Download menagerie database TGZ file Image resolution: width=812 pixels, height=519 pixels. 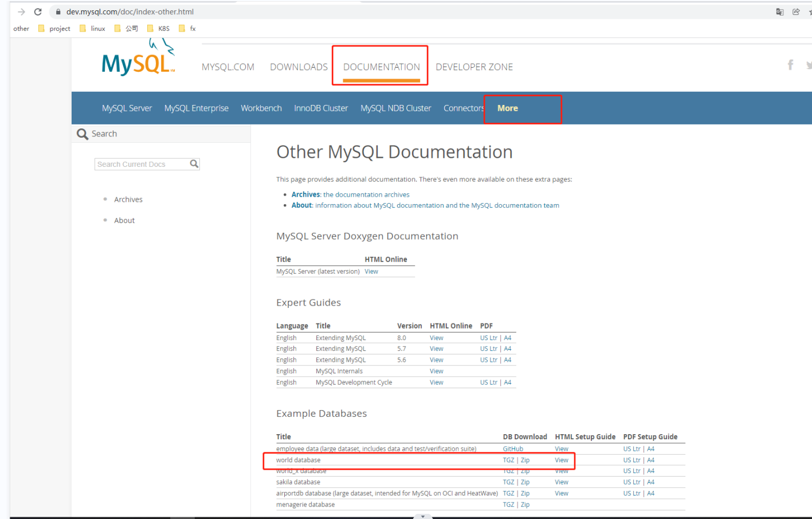tap(509, 505)
